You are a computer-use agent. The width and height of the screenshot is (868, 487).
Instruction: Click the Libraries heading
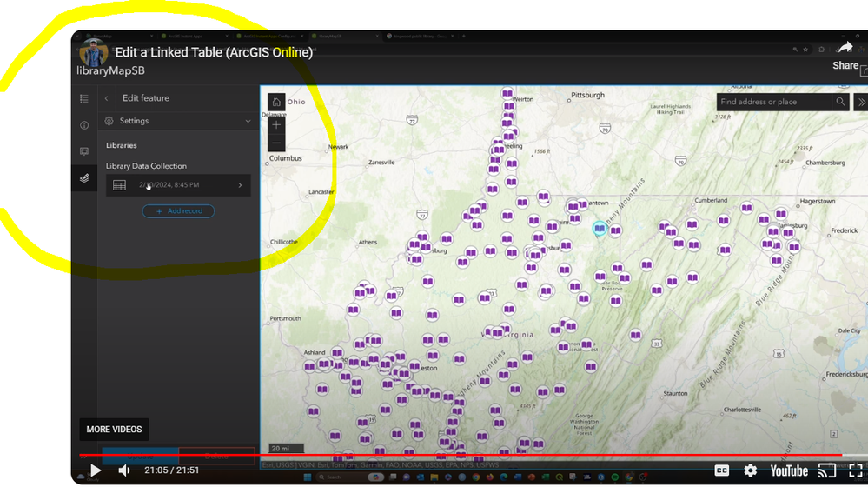pos(122,145)
